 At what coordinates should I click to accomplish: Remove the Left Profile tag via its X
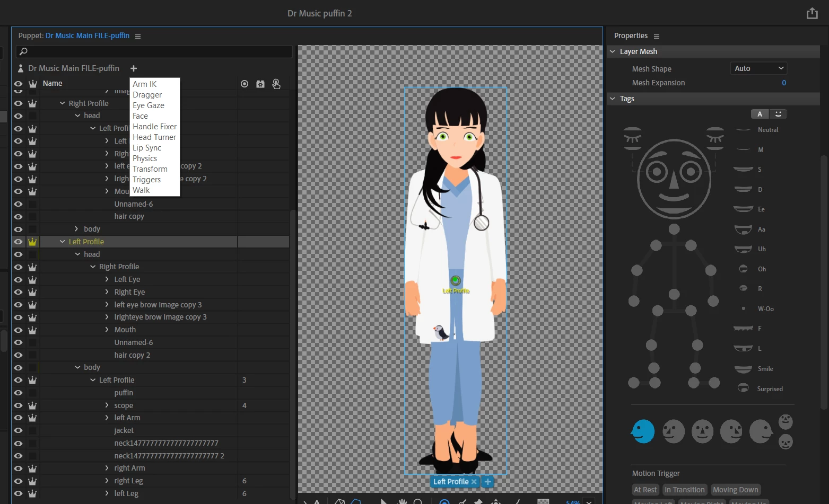(474, 482)
